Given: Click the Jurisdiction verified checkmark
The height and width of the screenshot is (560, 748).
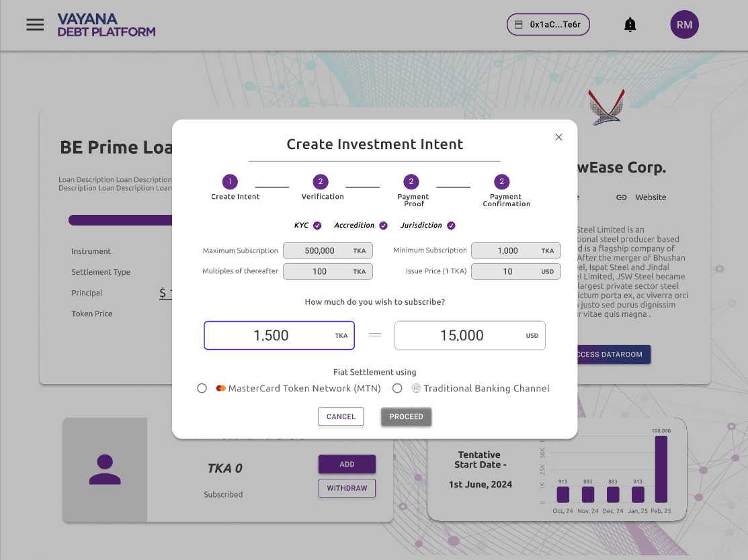Looking at the screenshot, I should pyautogui.click(x=451, y=226).
